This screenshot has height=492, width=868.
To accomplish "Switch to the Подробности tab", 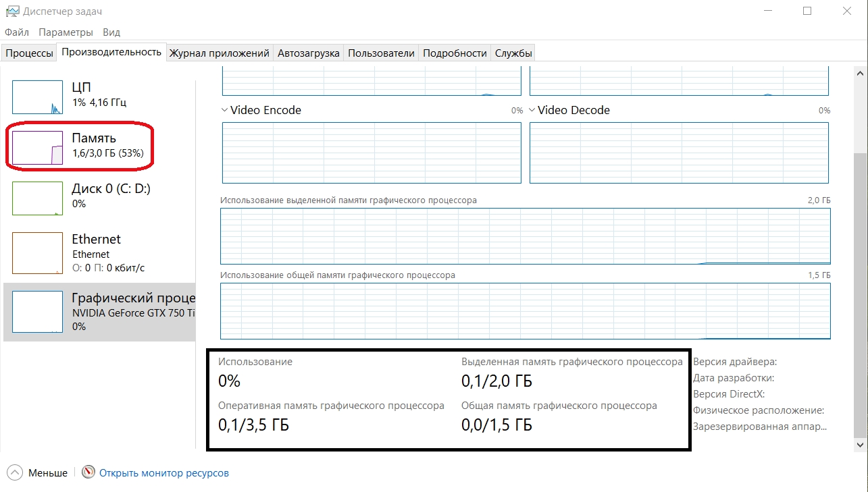I will 455,53.
